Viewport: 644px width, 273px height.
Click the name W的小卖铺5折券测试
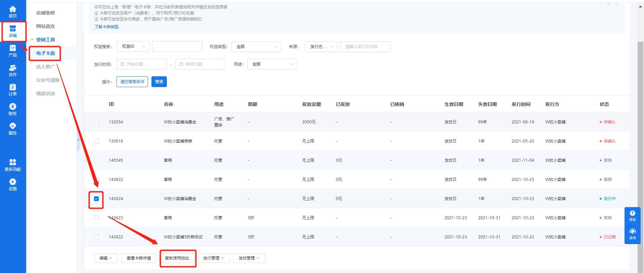pos(183,237)
